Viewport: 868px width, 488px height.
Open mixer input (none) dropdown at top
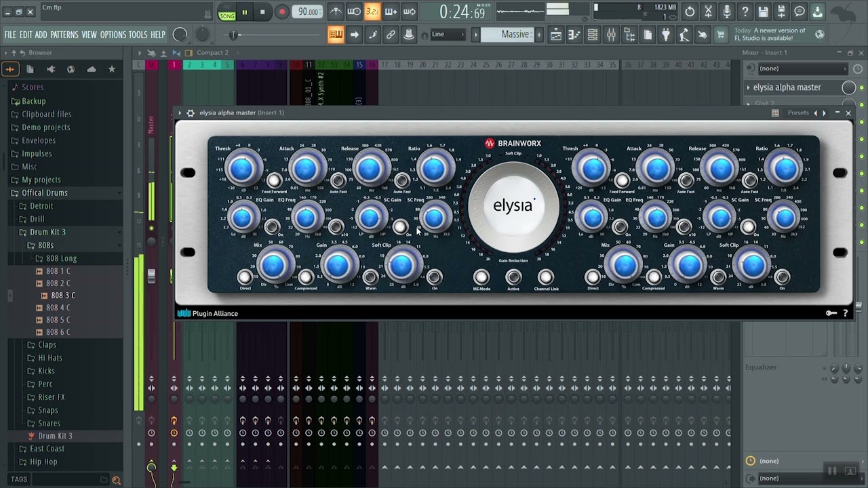pos(802,68)
